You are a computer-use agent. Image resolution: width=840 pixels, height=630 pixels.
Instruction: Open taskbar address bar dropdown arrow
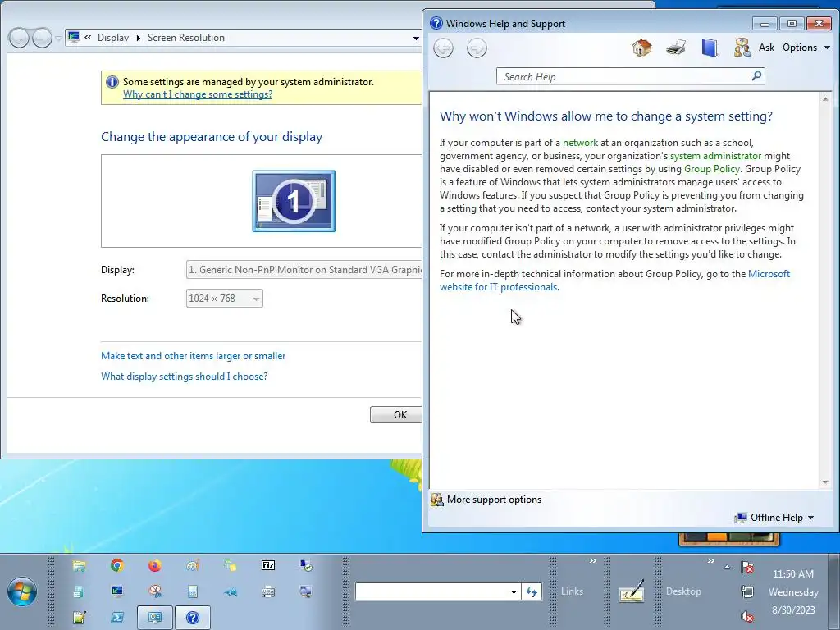tap(514, 591)
